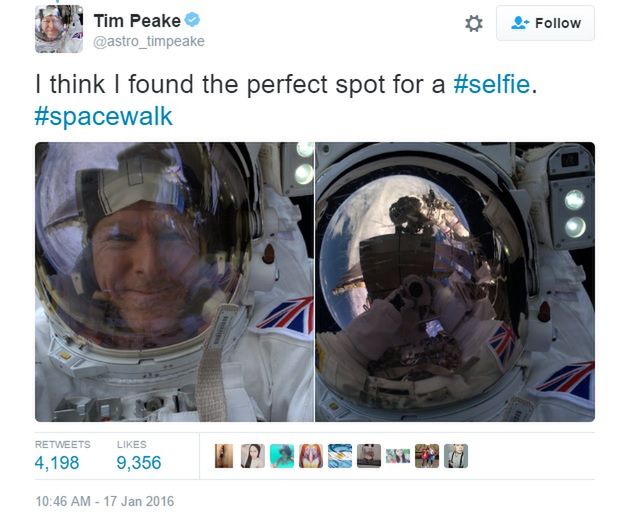Open the Tim Peake display name link
Image resolution: width=617 pixels, height=517 pixels.
click(137, 21)
